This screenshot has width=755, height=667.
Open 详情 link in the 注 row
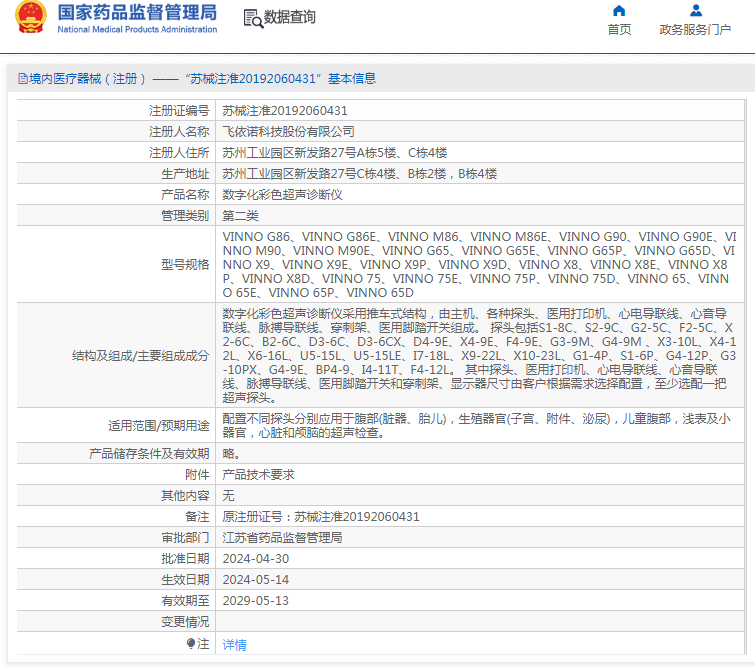pyautogui.click(x=234, y=644)
